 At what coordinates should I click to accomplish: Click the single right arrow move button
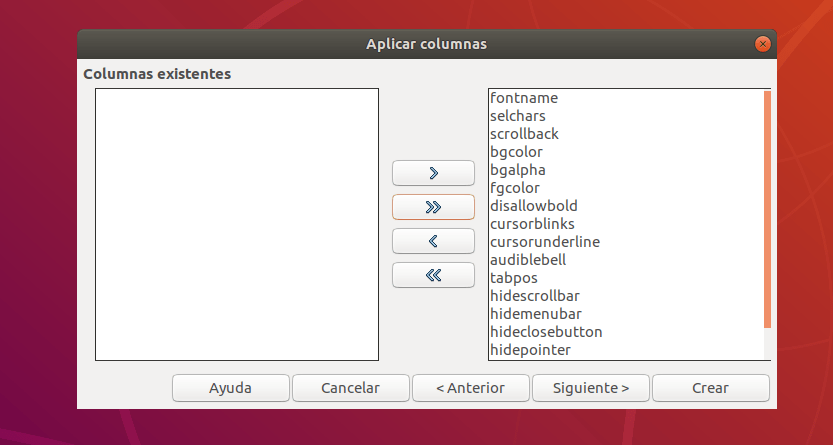pos(433,173)
